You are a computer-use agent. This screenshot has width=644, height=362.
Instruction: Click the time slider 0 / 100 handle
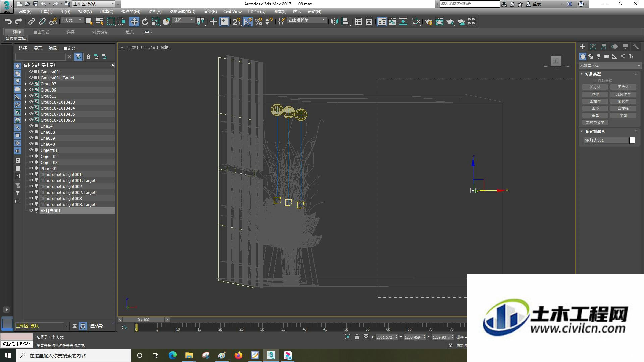[x=144, y=320]
